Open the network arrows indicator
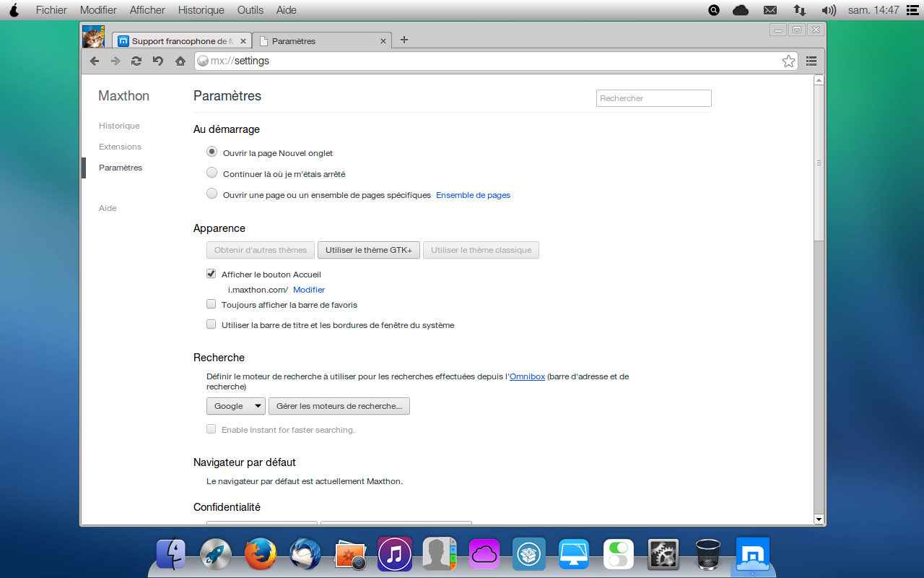924x578 pixels. (799, 10)
